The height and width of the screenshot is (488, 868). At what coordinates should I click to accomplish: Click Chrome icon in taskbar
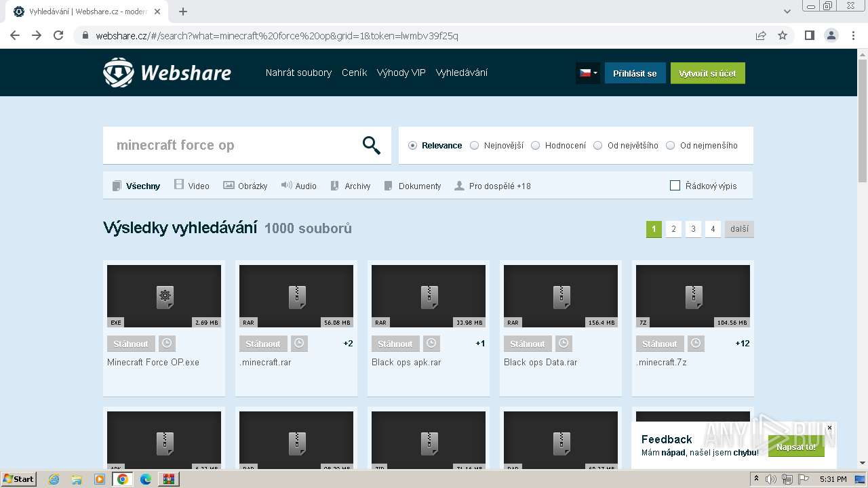point(122,479)
